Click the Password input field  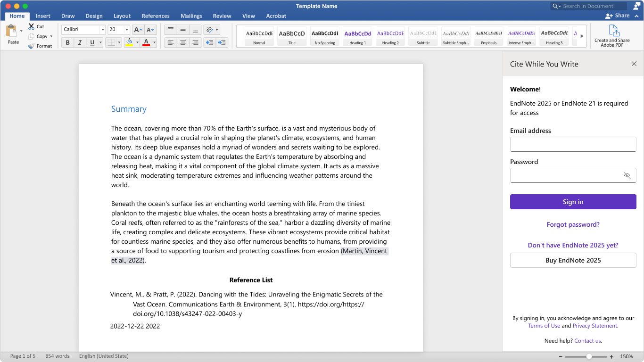click(x=573, y=175)
